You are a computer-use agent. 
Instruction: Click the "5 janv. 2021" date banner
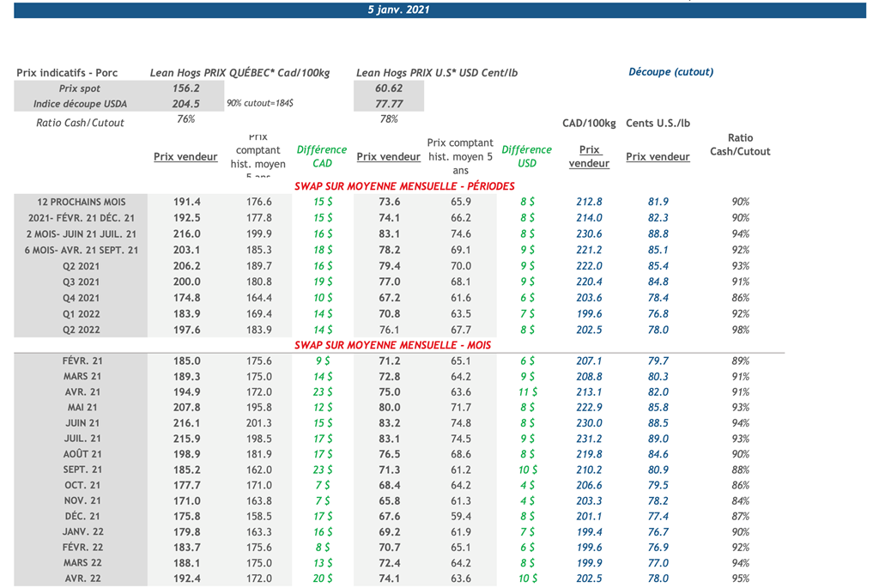tap(398, 10)
